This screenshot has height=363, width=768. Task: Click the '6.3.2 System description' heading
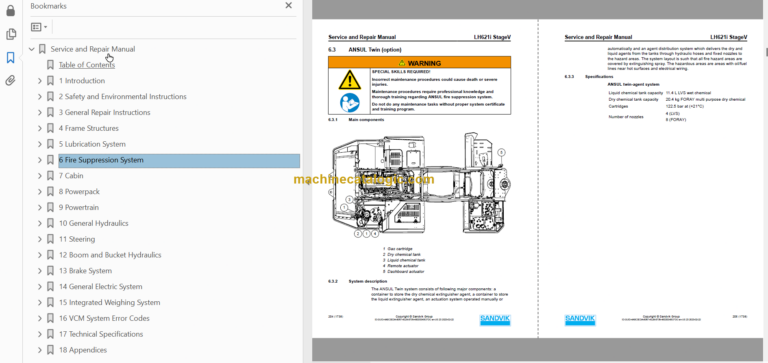coord(358,281)
